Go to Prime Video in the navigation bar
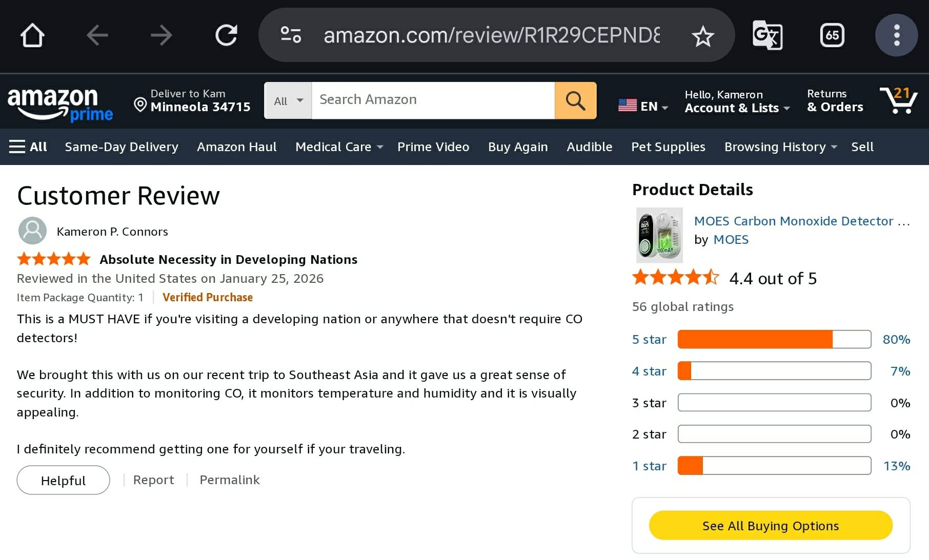The width and height of the screenshot is (929, 560). 433,147
